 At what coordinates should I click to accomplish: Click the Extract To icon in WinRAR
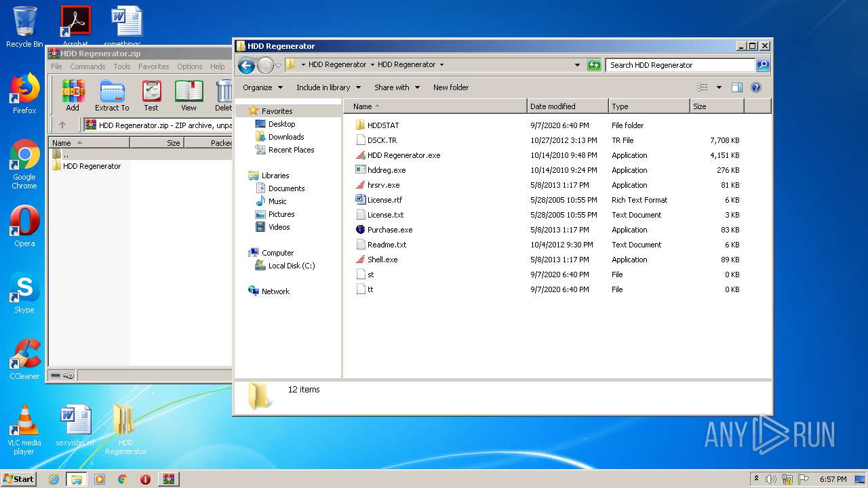[112, 95]
